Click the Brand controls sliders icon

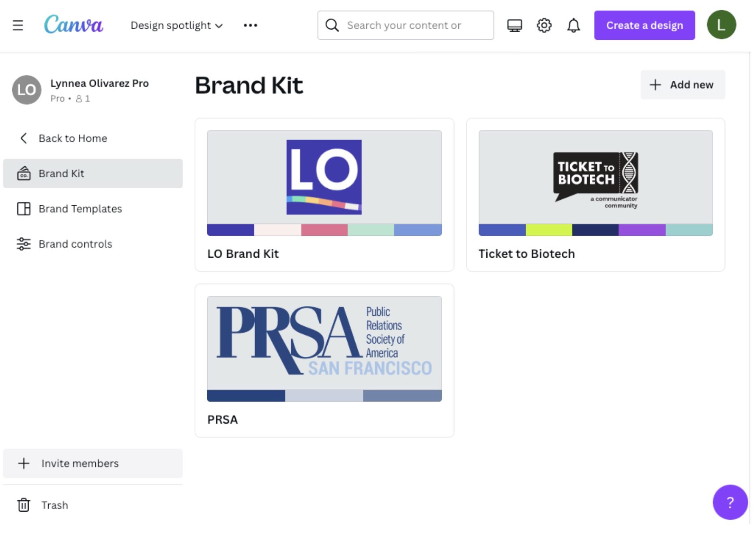(x=24, y=244)
